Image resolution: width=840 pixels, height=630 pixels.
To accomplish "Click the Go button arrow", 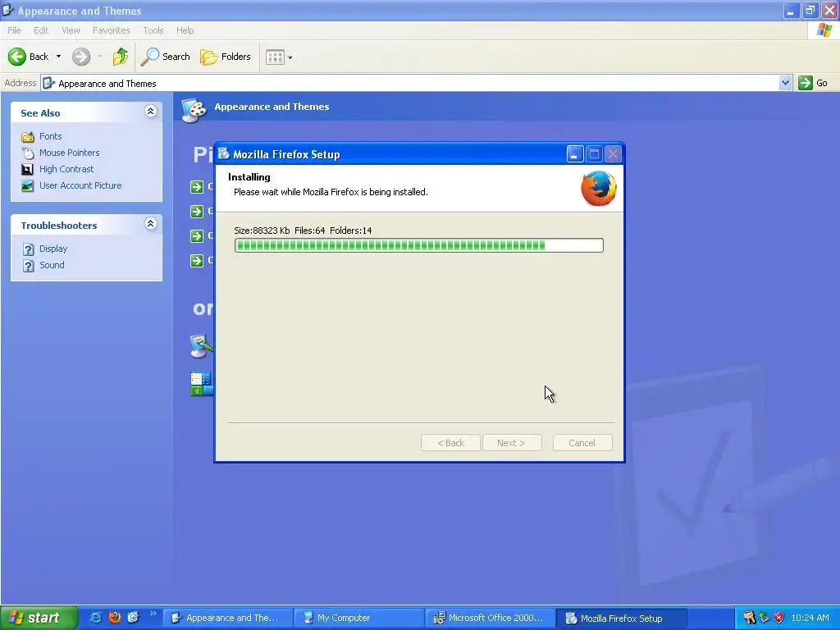I will (806, 83).
